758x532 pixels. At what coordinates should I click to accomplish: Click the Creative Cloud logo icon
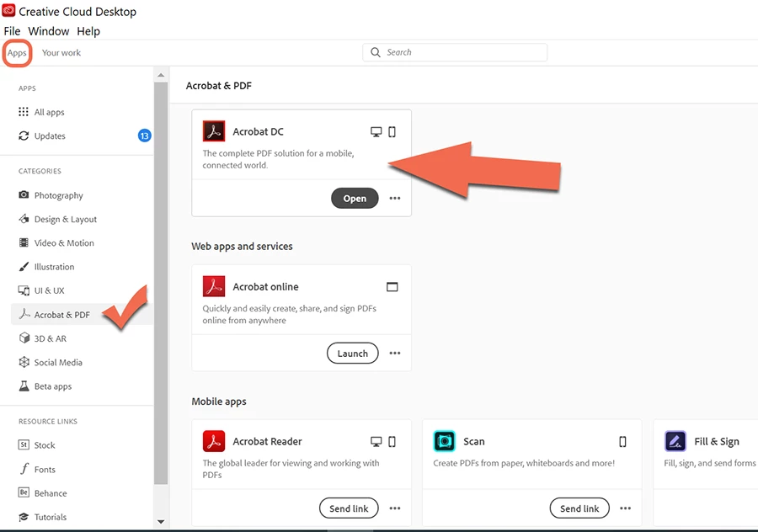8,11
